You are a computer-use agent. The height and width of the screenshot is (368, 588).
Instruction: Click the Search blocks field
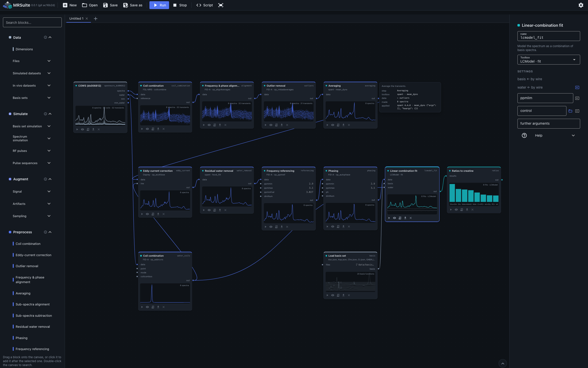pos(32,22)
